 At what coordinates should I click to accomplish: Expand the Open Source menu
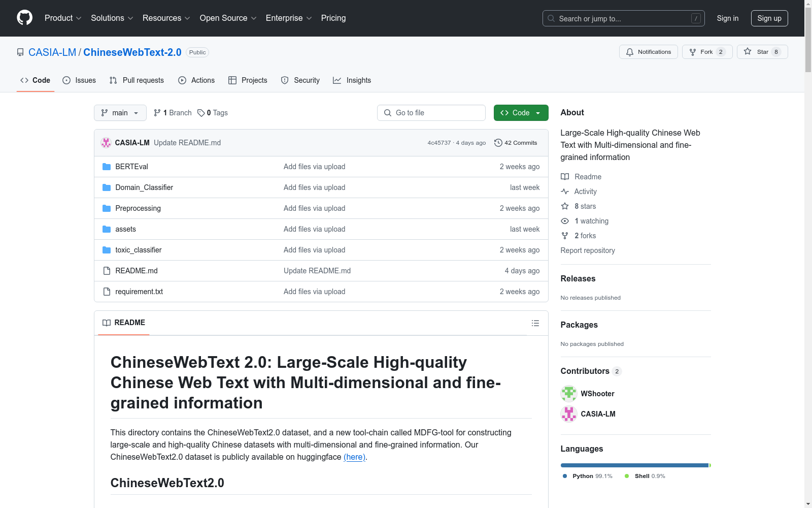click(228, 18)
